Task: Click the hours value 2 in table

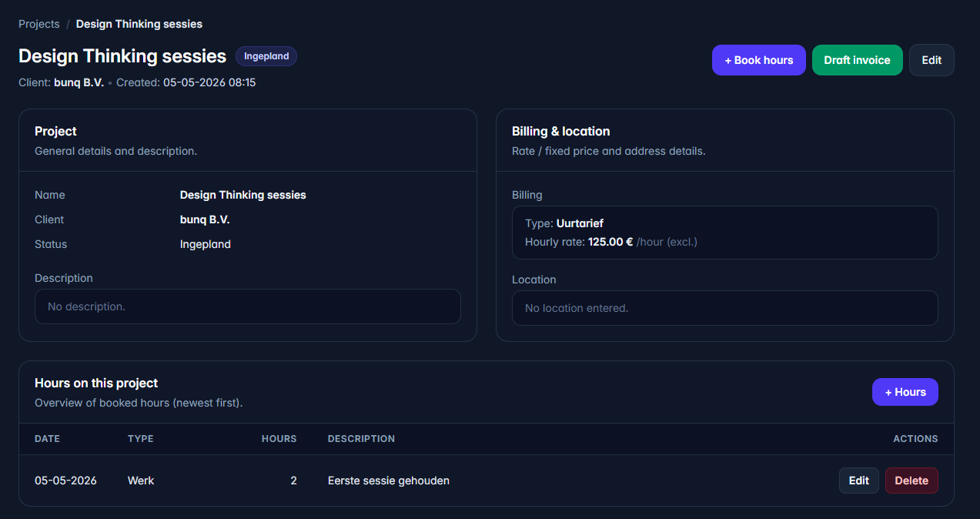Action: tap(293, 480)
